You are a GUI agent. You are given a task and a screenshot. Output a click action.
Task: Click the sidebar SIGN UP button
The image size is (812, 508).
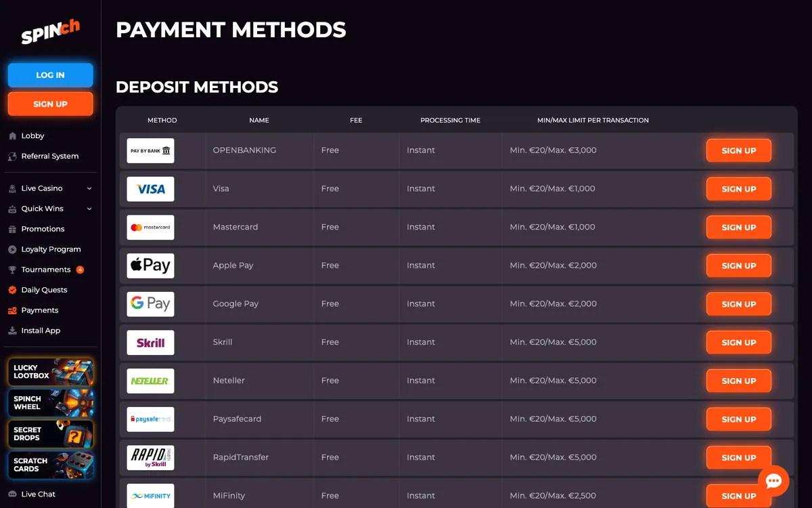pyautogui.click(x=51, y=104)
